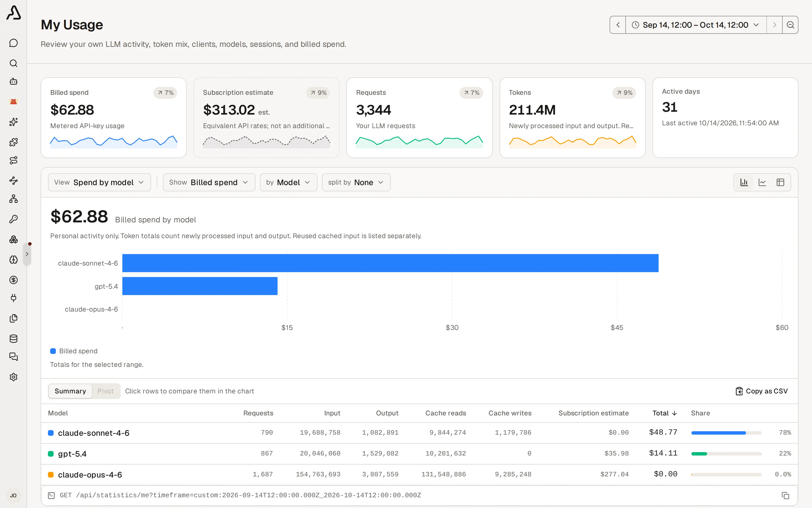The width and height of the screenshot is (812, 508).
Task: Click the red creature icon in sidebar
Action: coord(14,102)
